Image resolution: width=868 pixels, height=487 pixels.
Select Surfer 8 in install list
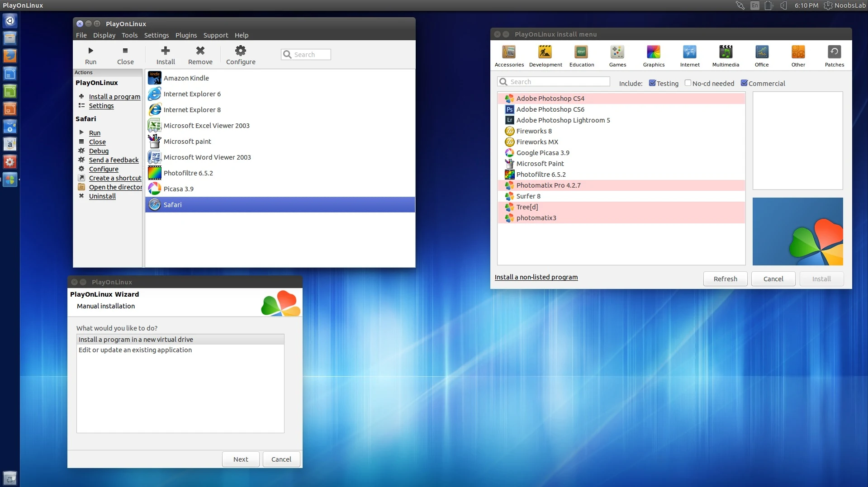pos(621,196)
